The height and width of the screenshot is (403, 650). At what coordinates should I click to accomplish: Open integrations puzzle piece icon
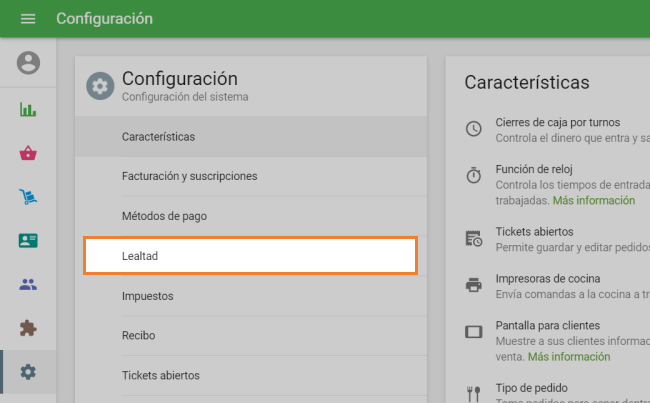click(28, 328)
